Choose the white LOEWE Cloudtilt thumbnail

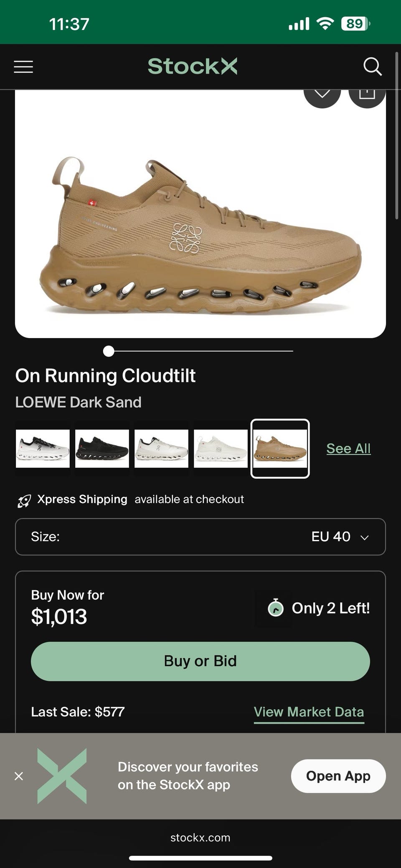point(221,448)
